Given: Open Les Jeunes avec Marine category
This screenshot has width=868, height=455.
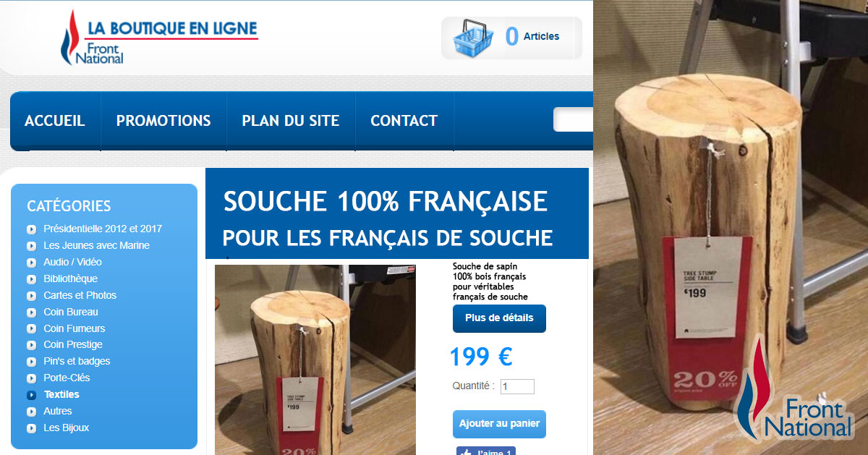Looking at the screenshot, I should pyautogui.click(x=96, y=245).
